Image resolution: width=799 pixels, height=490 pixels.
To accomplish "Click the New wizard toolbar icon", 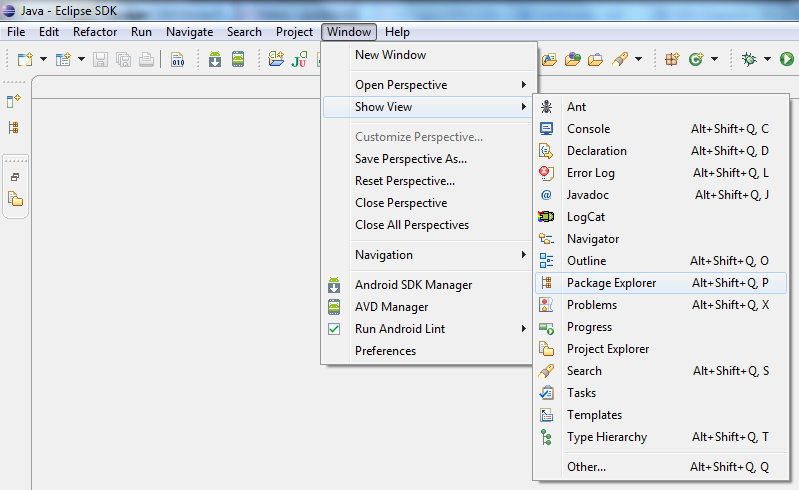I will [25, 60].
